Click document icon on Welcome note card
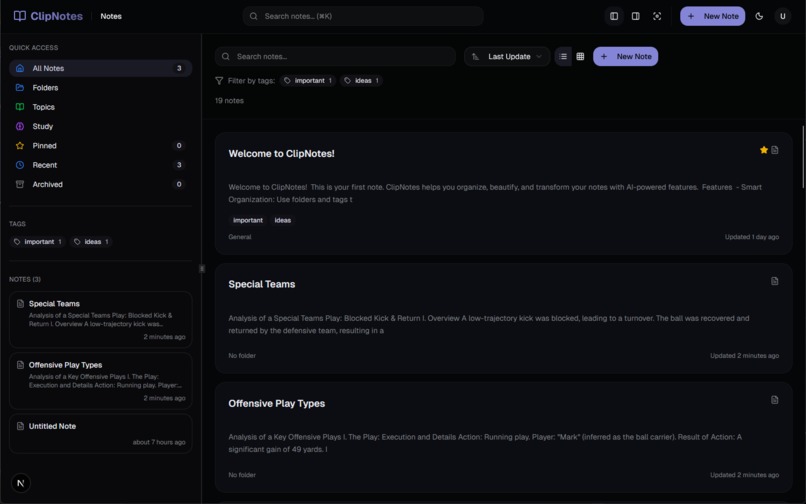The height and width of the screenshot is (504, 806). tap(775, 150)
